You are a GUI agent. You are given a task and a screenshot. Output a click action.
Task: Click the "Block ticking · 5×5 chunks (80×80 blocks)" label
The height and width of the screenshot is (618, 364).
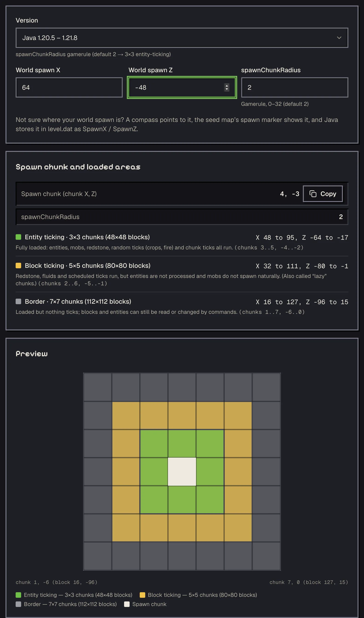pyautogui.click(x=88, y=266)
